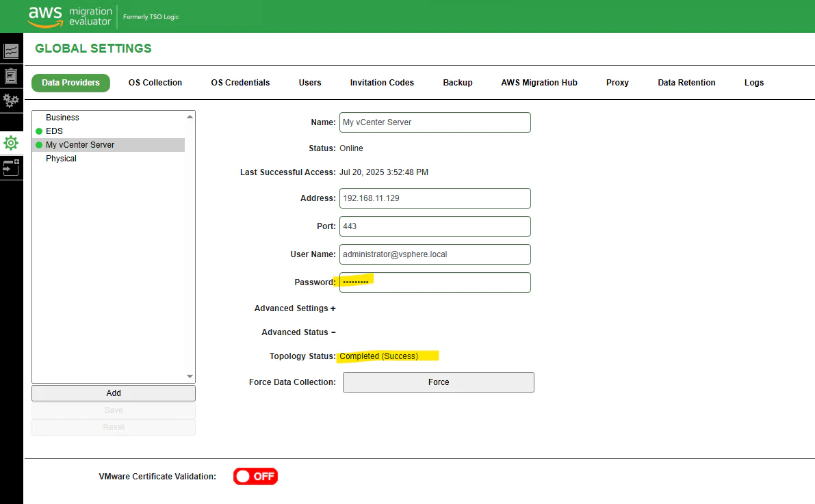Screen dimensions: 815x504
Task: Open the double-gears configuration sidebar icon
Action: [11, 100]
